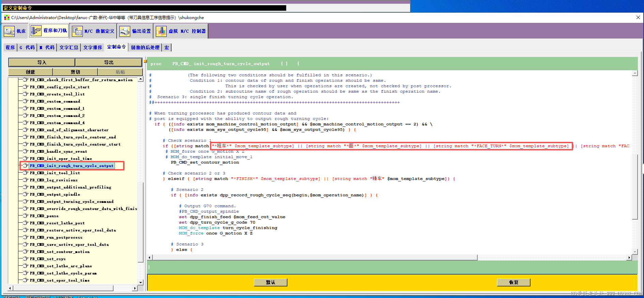Click hand icon beside PB_CMD_log_revisions
The width and height of the screenshot is (644, 298).
pos(26,180)
